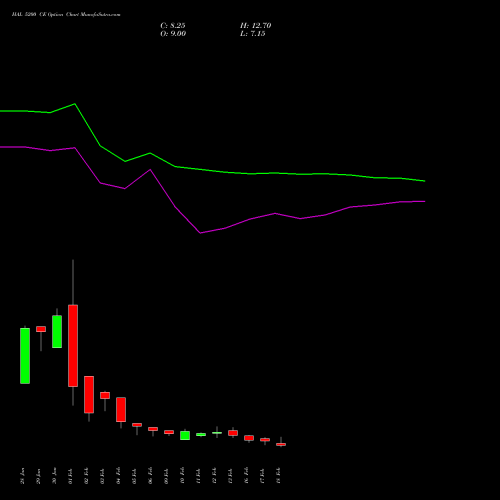Click the red candle for 16 Feb

(x=249, y=438)
